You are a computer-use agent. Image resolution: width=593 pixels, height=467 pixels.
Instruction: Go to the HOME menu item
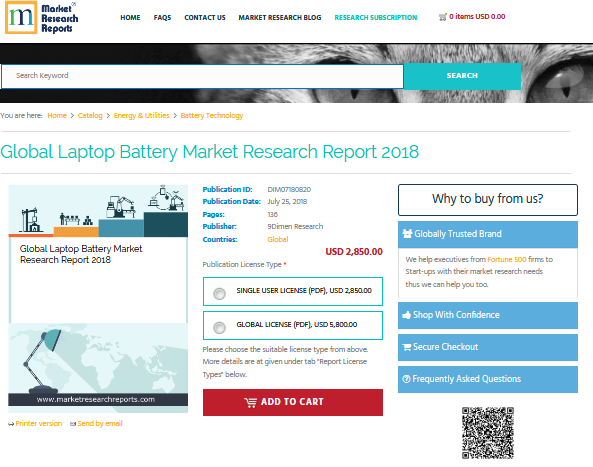point(130,18)
